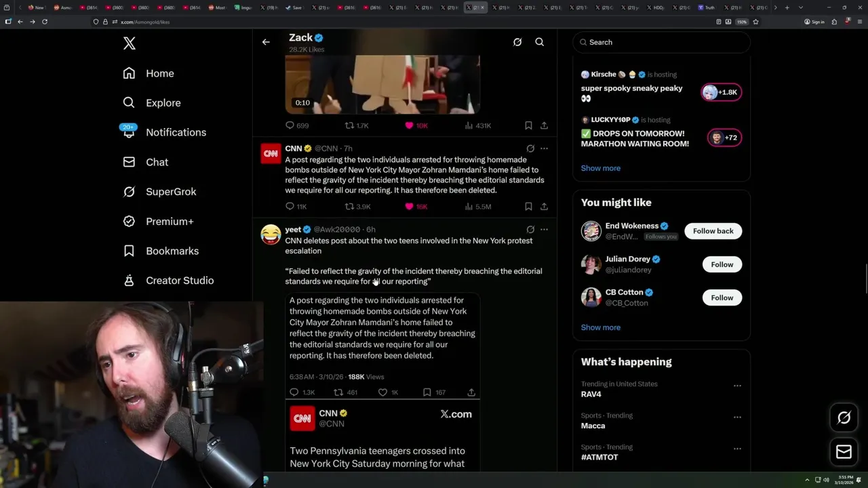The image size is (868, 488).
Task: Open Bookmarks in sidebar
Action: (161, 251)
